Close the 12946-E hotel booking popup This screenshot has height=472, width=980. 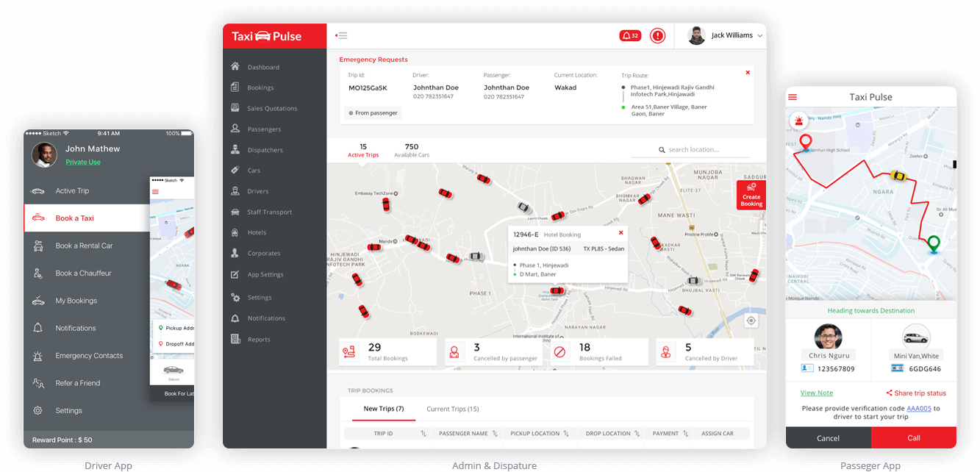pos(620,233)
